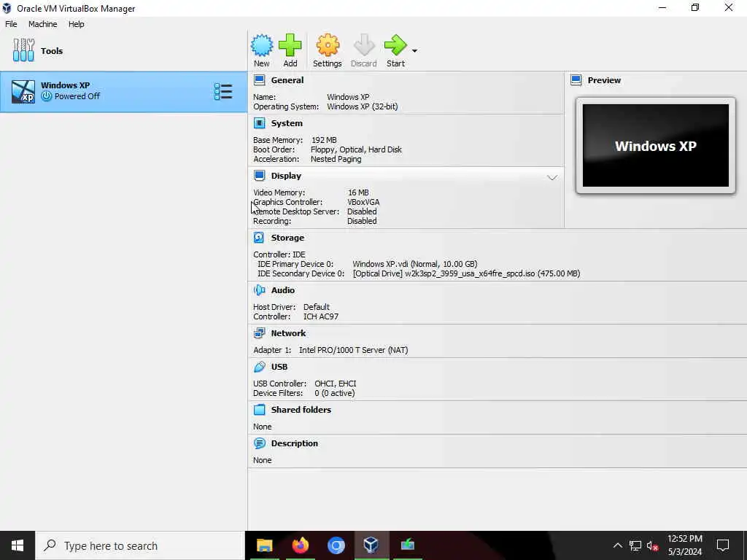Open Settings gear icon in toolbar
747x560 pixels.
(328, 45)
